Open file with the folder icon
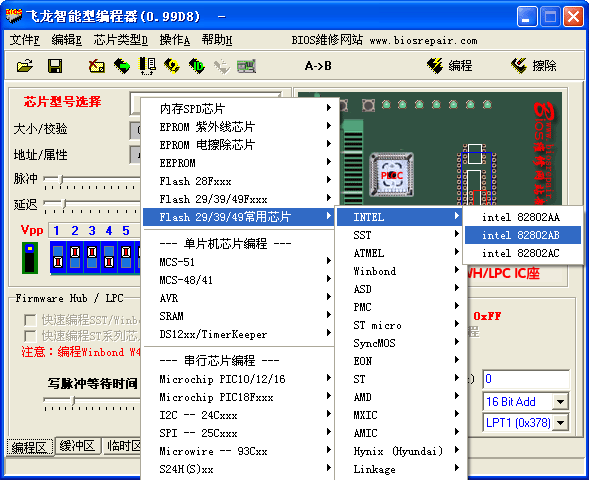This screenshot has width=589, height=480. click(x=25, y=66)
